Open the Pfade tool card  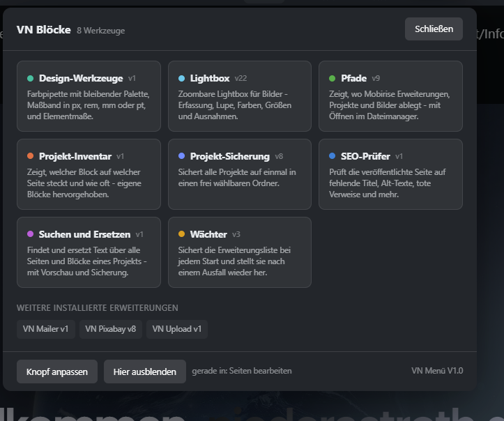coord(390,96)
